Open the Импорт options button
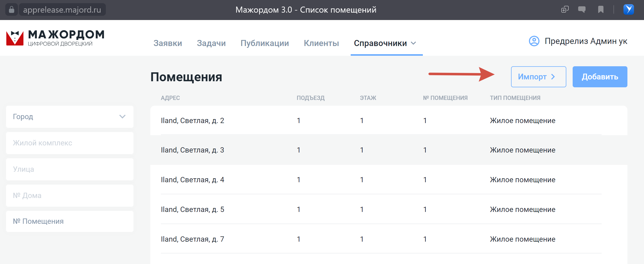Screen dimensions: 644x264 538,77
